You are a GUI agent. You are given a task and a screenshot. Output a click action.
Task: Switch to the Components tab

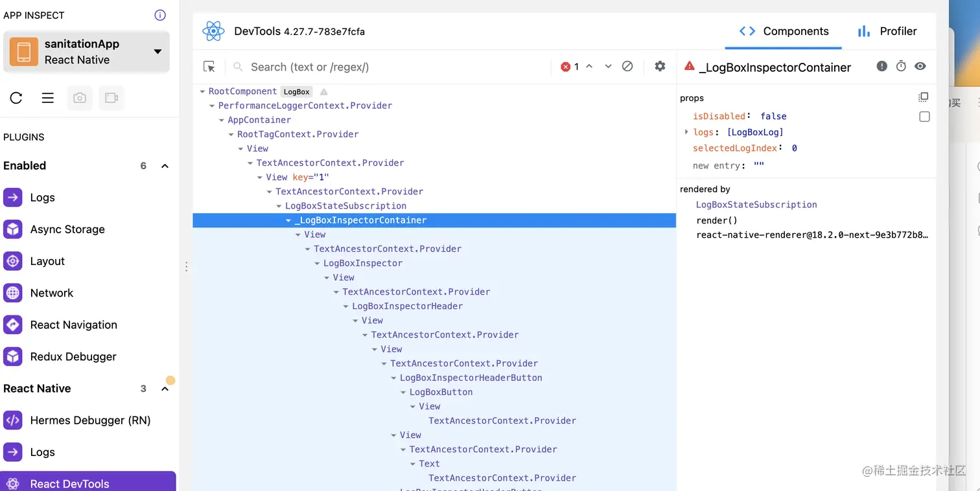pos(784,31)
